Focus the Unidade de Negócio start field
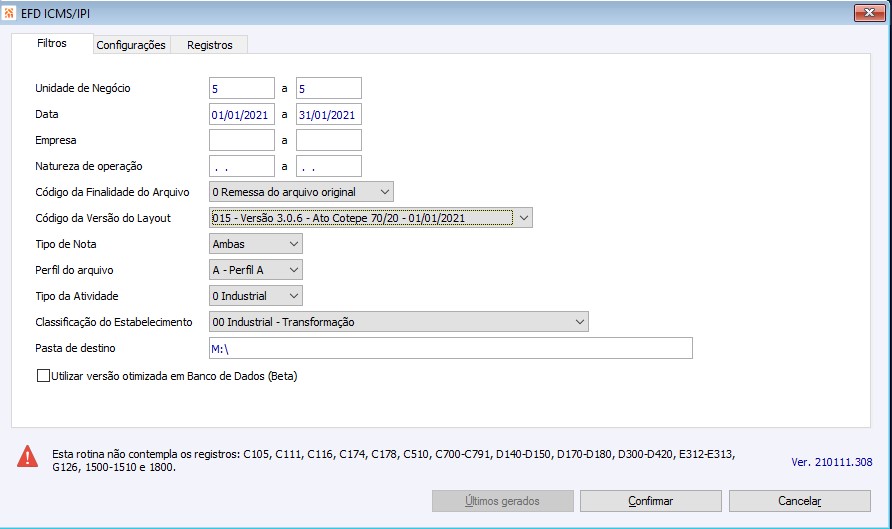Viewport: 892px width, 529px height. click(x=242, y=88)
